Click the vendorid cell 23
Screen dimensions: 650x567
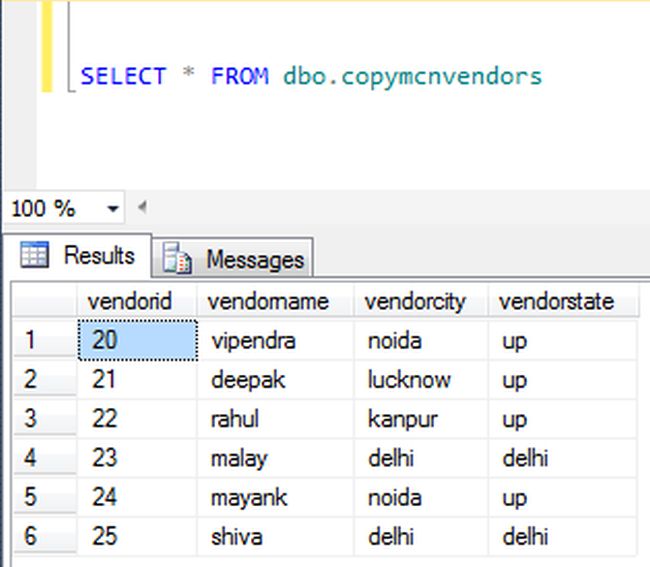click(x=138, y=458)
